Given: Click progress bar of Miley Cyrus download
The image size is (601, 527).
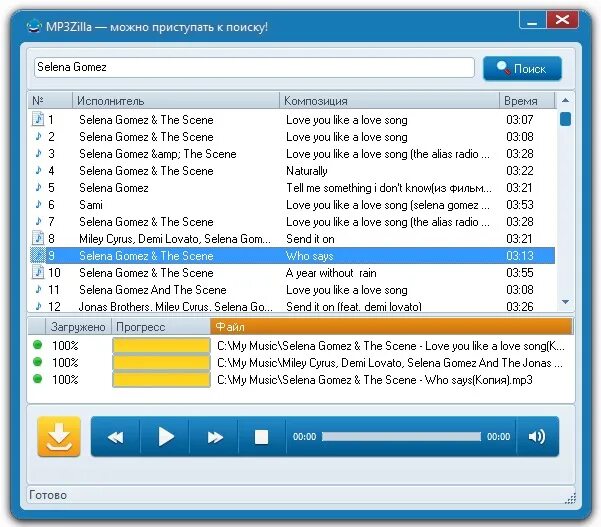Looking at the screenshot, I should pyautogui.click(x=161, y=363).
